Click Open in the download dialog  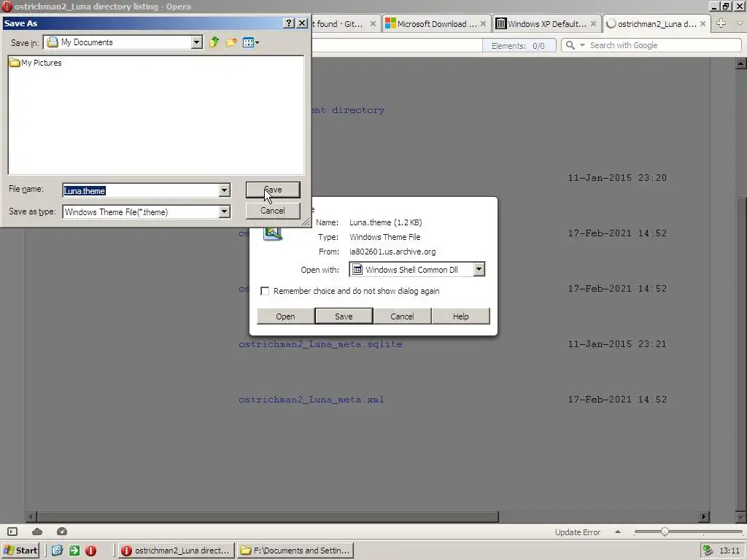click(x=285, y=316)
